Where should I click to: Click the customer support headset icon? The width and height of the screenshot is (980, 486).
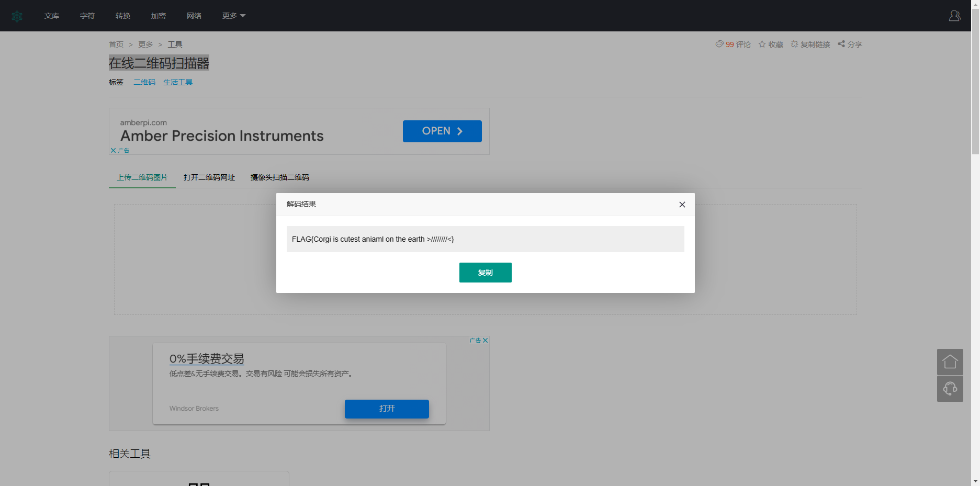coord(950,389)
